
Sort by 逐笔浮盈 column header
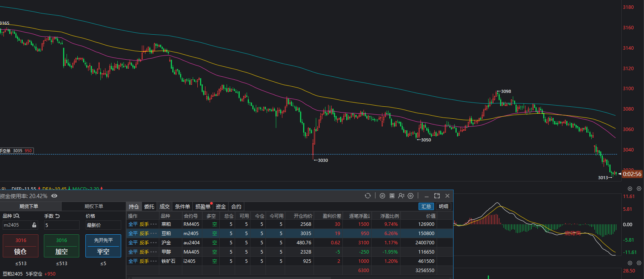point(359,216)
